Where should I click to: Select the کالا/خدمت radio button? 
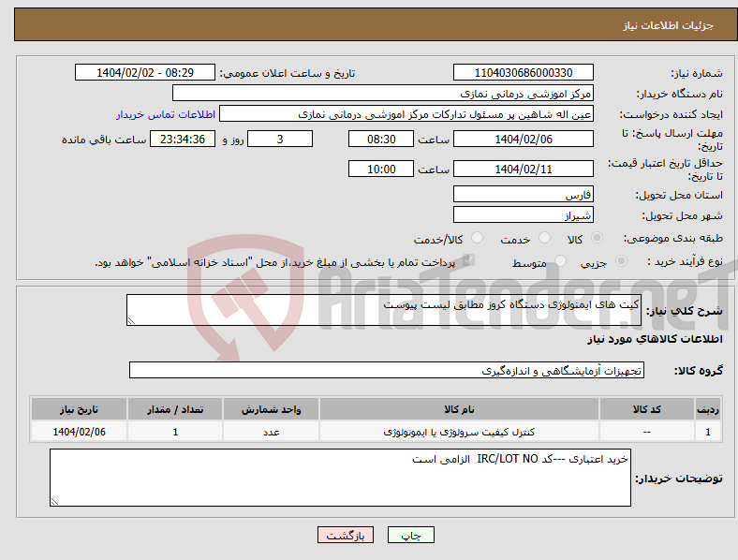478,238
